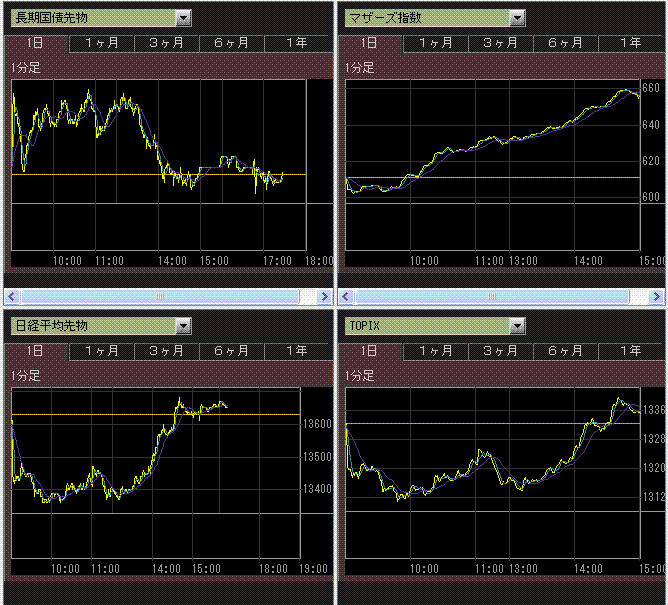This screenshot has width=668, height=605.
Task: Click left scroll arrow under マザーズ指数 chart
Action: pyautogui.click(x=346, y=296)
